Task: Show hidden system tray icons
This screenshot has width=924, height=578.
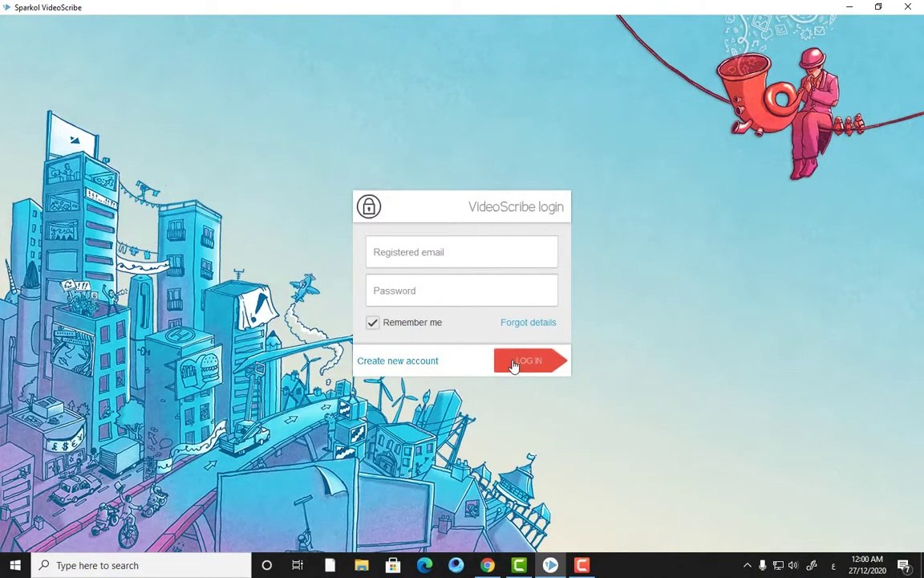Action: (748, 565)
